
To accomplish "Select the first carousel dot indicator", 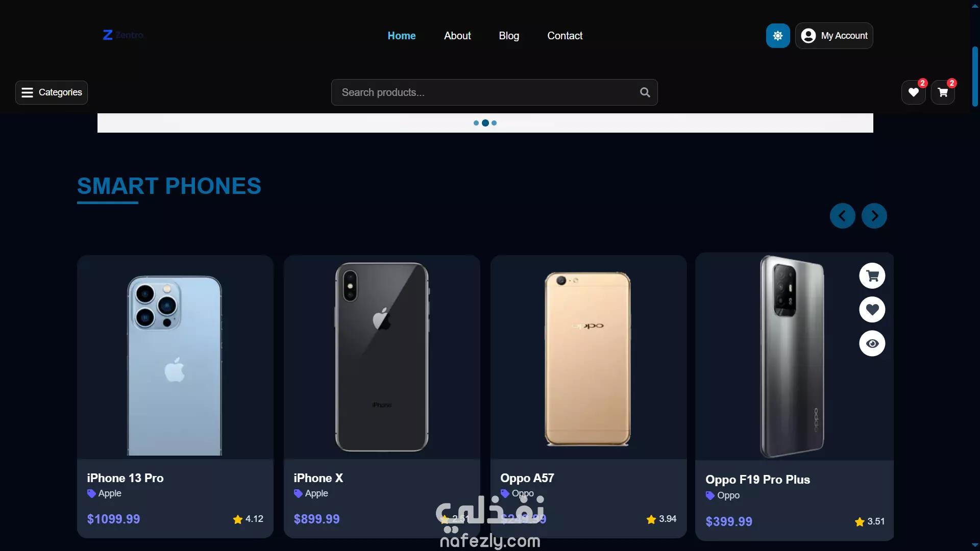I will point(476,123).
